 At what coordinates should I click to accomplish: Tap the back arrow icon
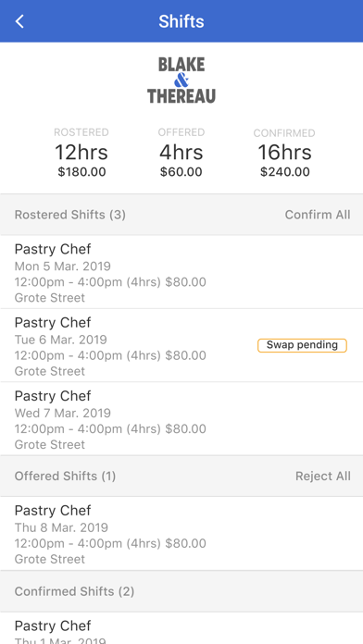click(19, 21)
